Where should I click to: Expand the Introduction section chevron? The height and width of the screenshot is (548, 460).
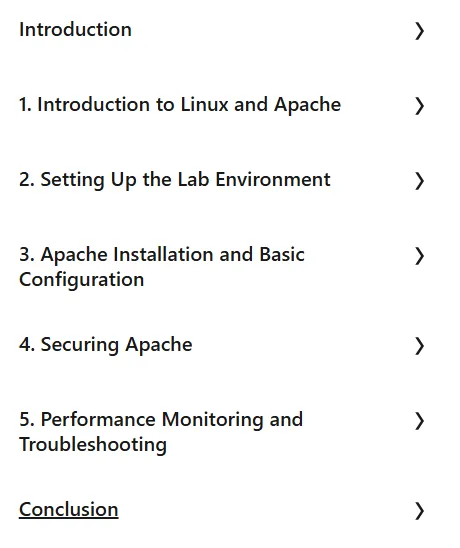419,31
